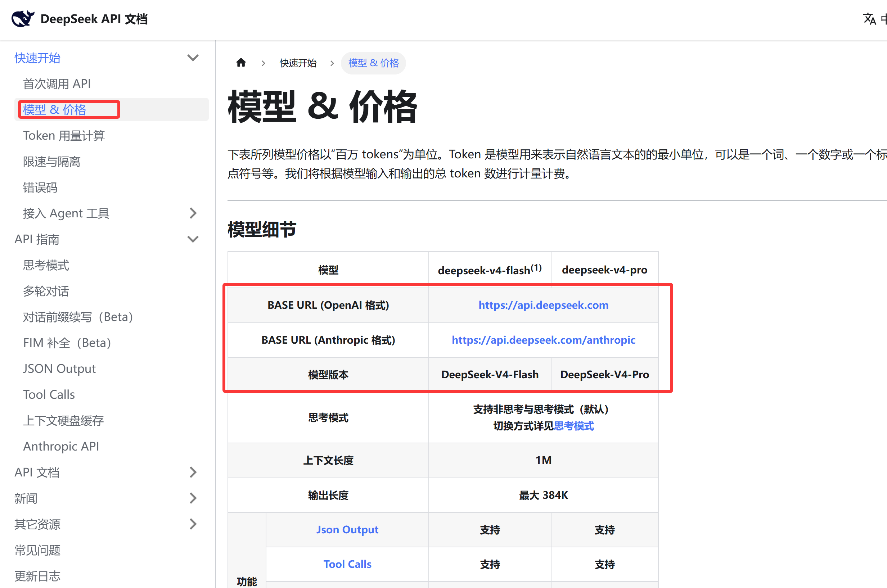Open 更新日志 page
887x588 pixels.
(x=37, y=576)
